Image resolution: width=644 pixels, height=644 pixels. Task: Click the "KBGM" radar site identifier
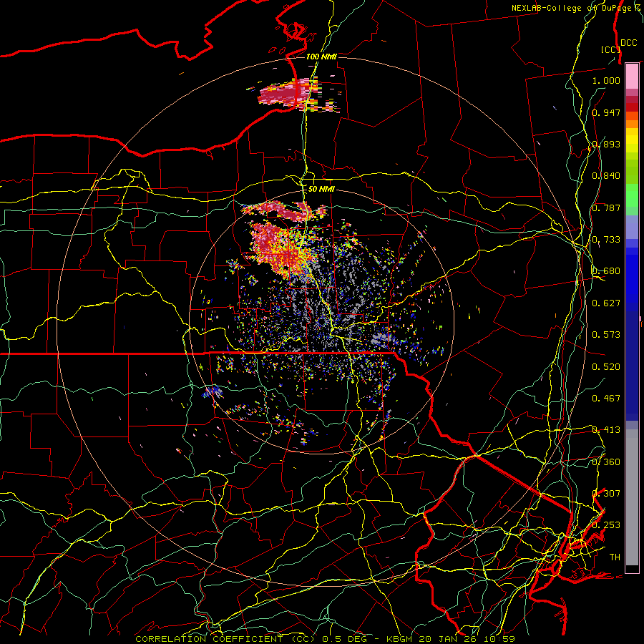click(x=399, y=639)
